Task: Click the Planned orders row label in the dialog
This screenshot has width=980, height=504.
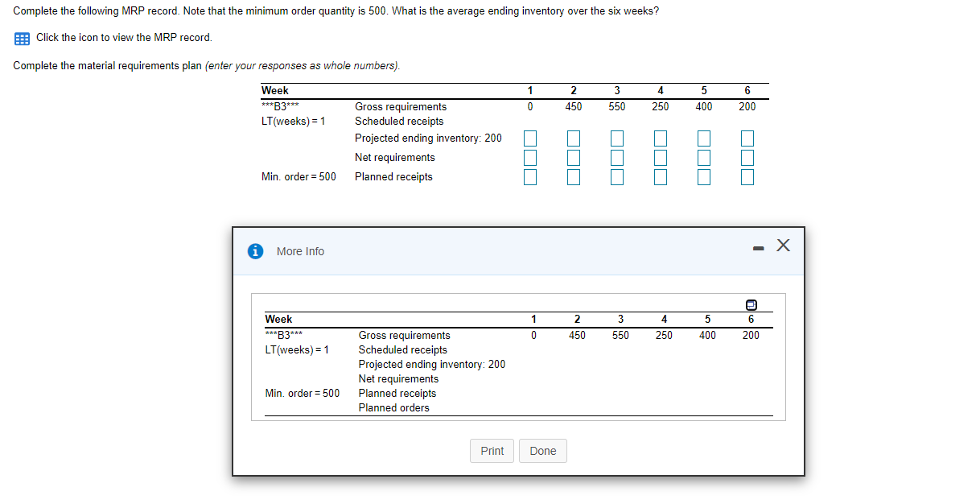Action: [393, 407]
